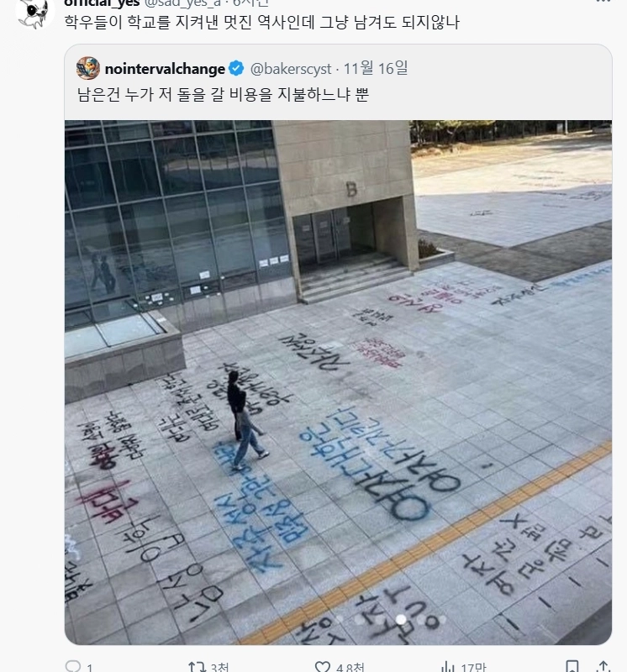Jump to the last carousel dot

tap(442, 619)
